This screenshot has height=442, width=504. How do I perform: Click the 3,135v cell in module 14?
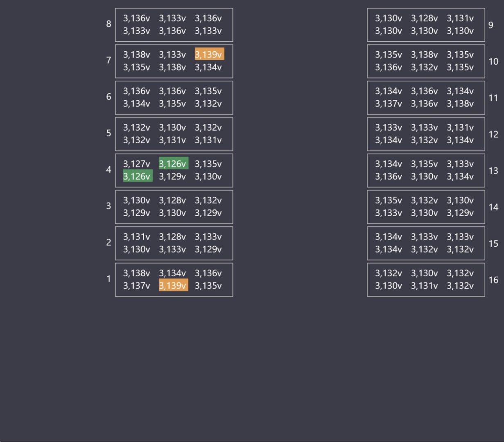click(x=389, y=200)
